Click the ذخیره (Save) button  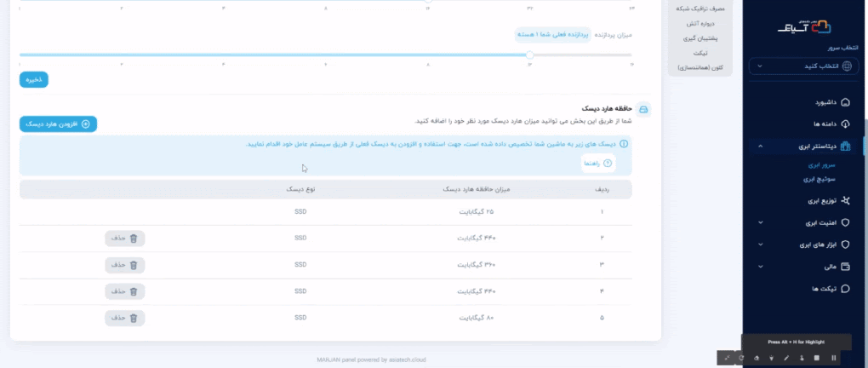tap(34, 79)
